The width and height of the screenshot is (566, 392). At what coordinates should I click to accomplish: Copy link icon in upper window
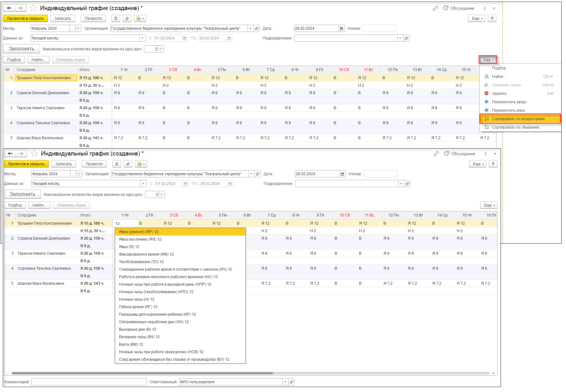tap(435, 8)
